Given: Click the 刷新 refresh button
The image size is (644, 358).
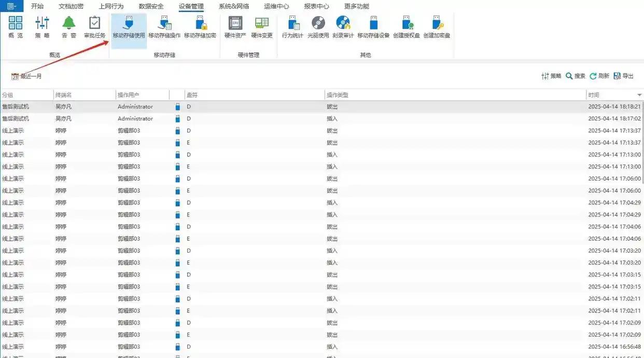Looking at the screenshot, I should point(599,76).
